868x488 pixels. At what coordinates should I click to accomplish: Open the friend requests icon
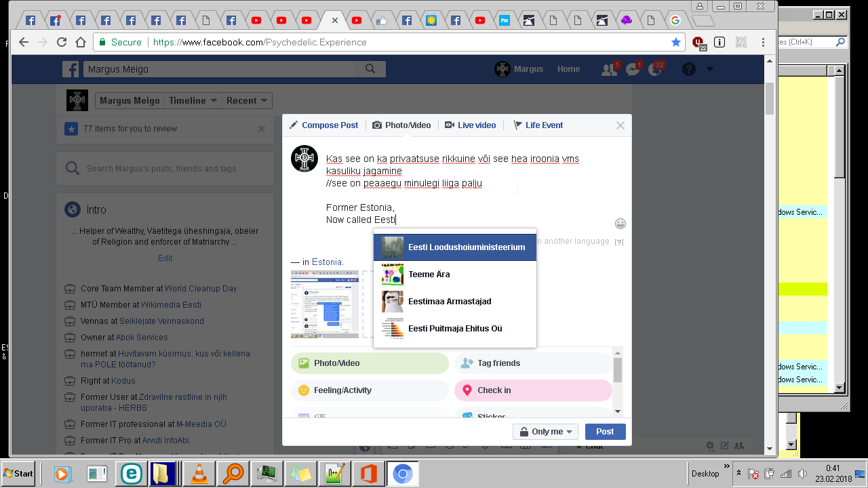click(610, 69)
